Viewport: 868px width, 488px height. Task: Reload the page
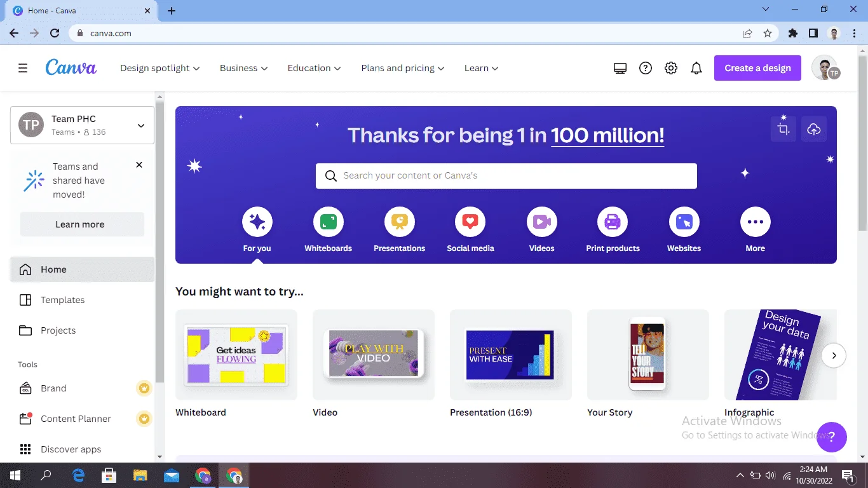click(55, 33)
